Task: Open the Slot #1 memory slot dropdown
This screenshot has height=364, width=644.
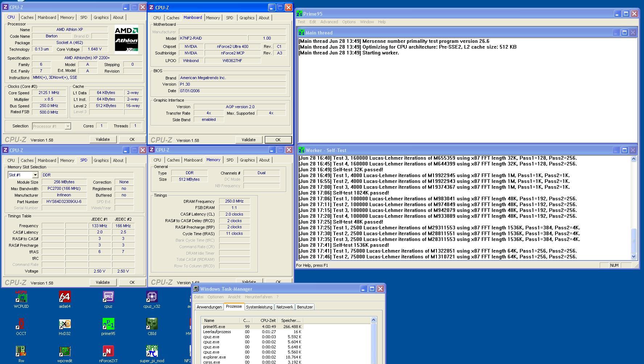Action: tap(35, 175)
